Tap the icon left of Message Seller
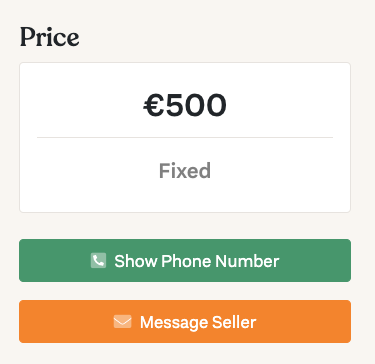 tap(122, 322)
